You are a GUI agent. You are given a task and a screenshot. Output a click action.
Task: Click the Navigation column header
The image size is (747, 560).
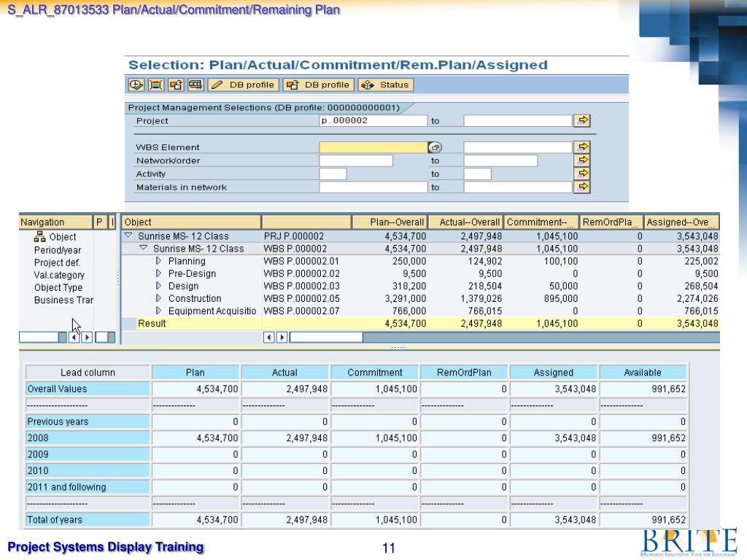pyautogui.click(x=55, y=222)
